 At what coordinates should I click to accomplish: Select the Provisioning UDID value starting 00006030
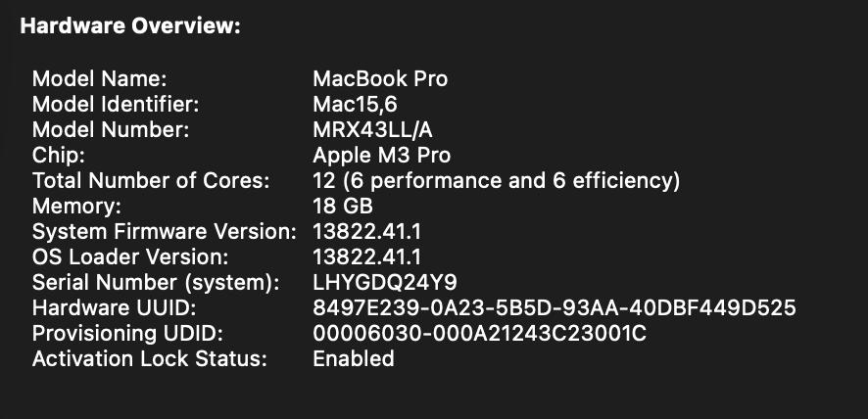pos(479,334)
